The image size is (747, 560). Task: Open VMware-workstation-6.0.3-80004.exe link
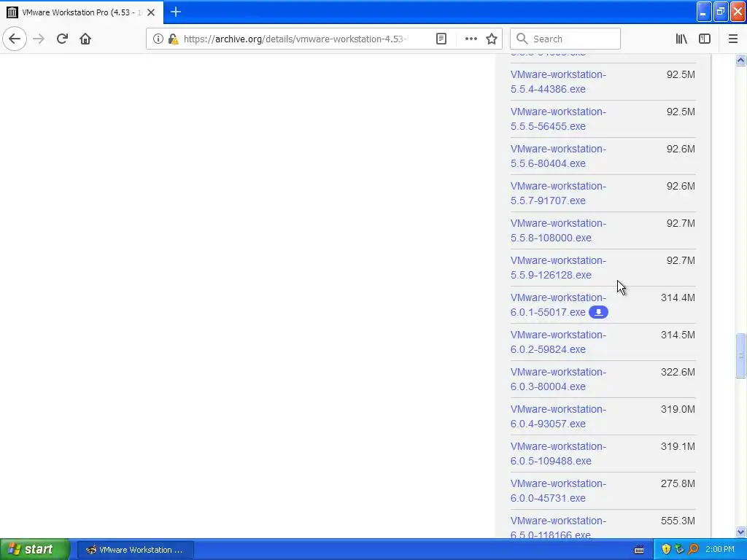click(558, 379)
